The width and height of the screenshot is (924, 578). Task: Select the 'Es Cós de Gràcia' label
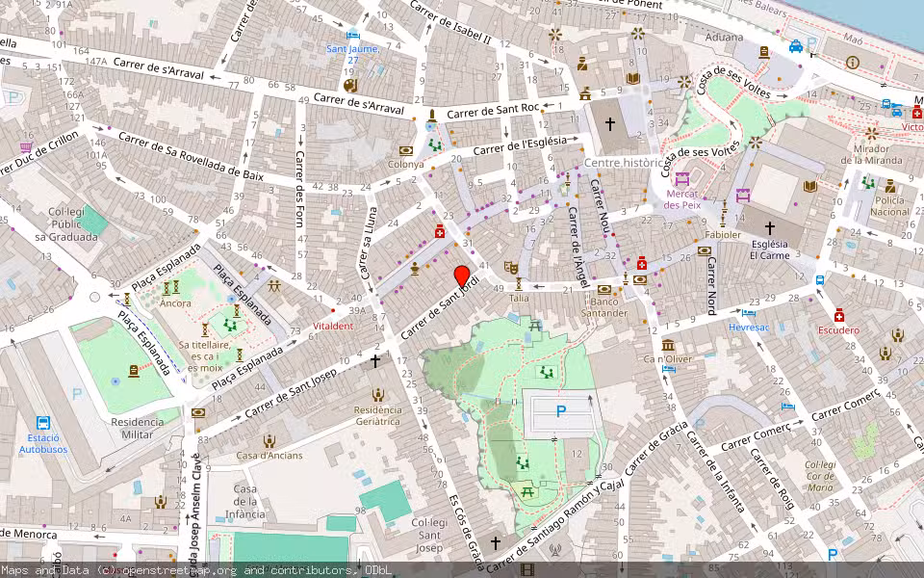point(468,533)
